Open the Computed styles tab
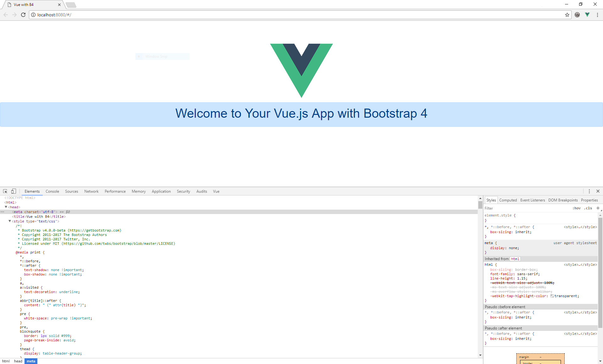Screen dimensions: 603x364 (x=508, y=200)
